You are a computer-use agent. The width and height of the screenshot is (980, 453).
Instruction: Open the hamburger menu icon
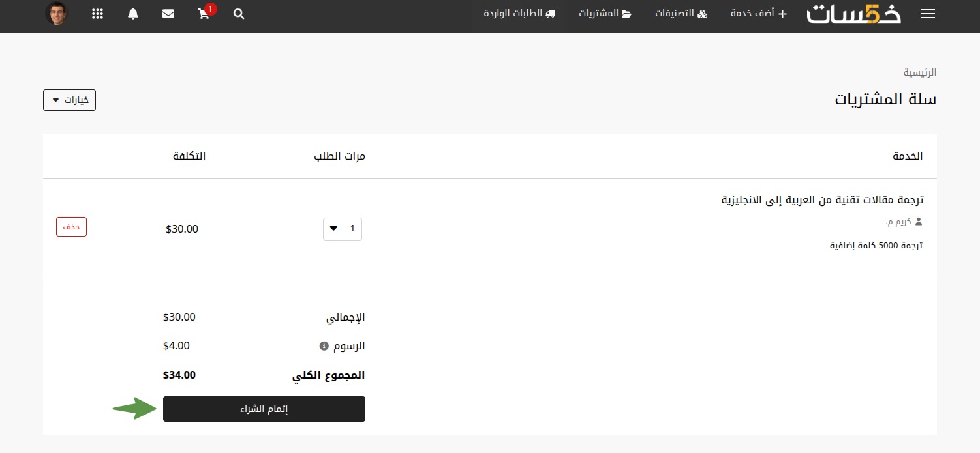click(927, 14)
